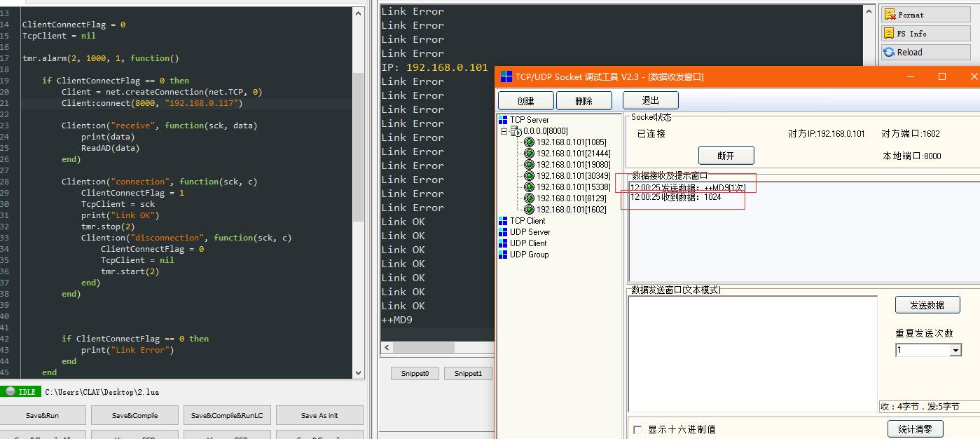Image resolution: width=980 pixels, height=439 pixels.
Task: Select the UDP Group node
Action: 529,255
